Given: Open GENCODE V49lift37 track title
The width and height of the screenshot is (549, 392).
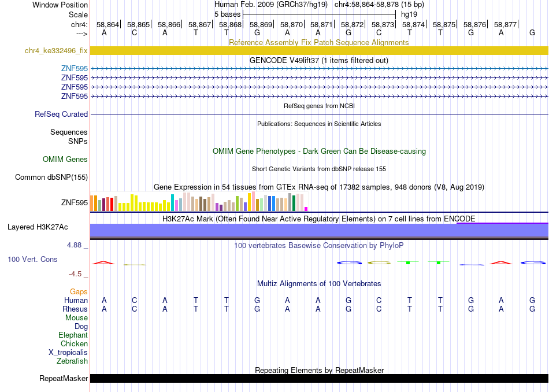Looking at the screenshot, I should (x=319, y=60).
